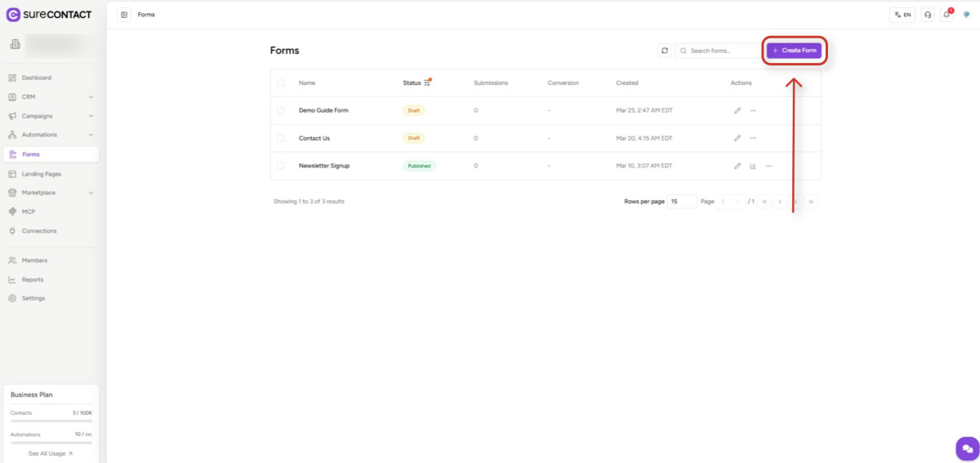The height and width of the screenshot is (463, 980).
Task: Open more actions for Contact Us form
Action: pyautogui.click(x=753, y=138)
